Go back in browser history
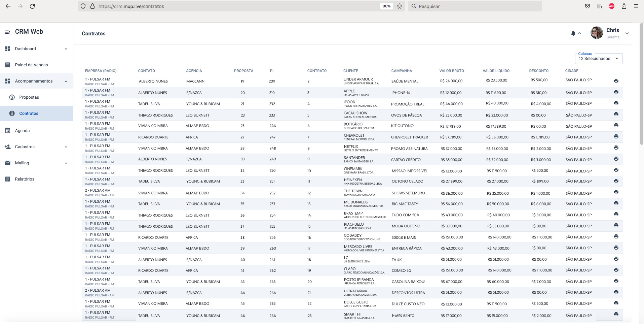This screenshot has height=324, width=644. (x=8, y=6)
